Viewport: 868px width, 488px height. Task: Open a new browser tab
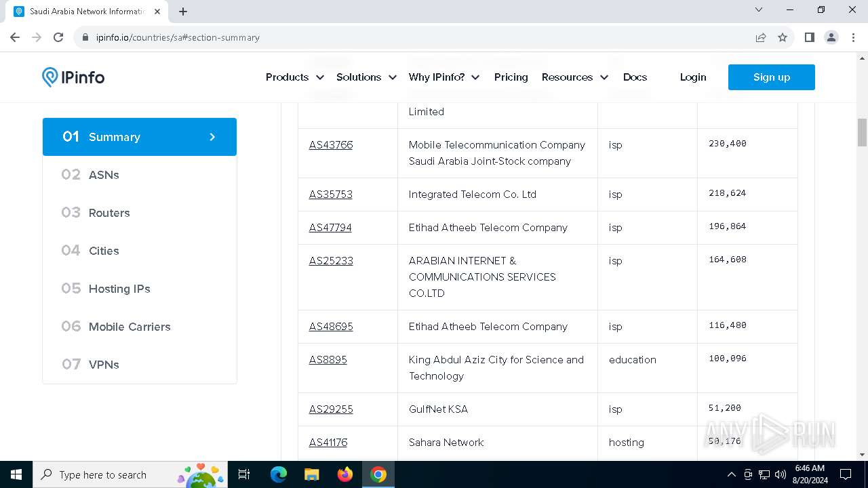coord(183,12)
